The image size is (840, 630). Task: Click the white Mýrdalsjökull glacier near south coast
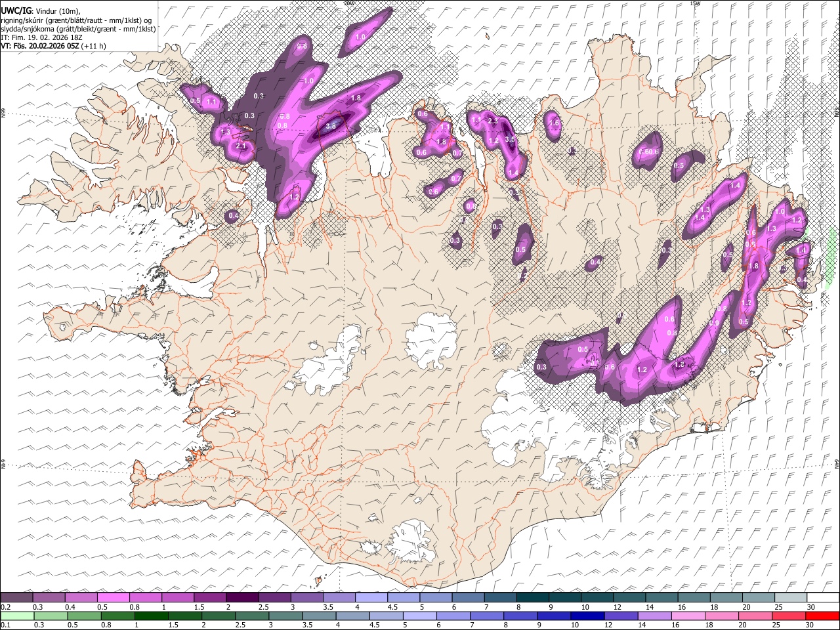click(x=411, y=541)
